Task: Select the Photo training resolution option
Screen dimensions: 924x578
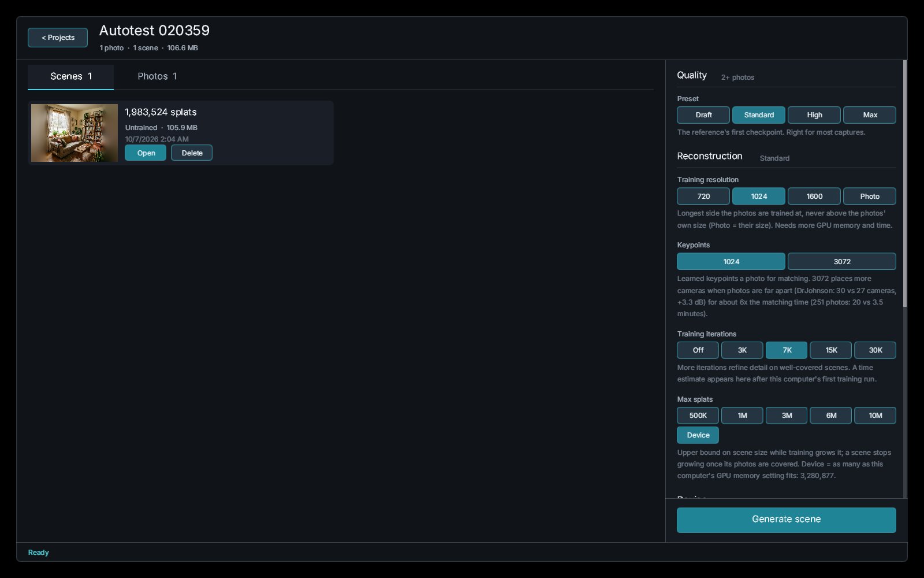Action: coord(870,197)
